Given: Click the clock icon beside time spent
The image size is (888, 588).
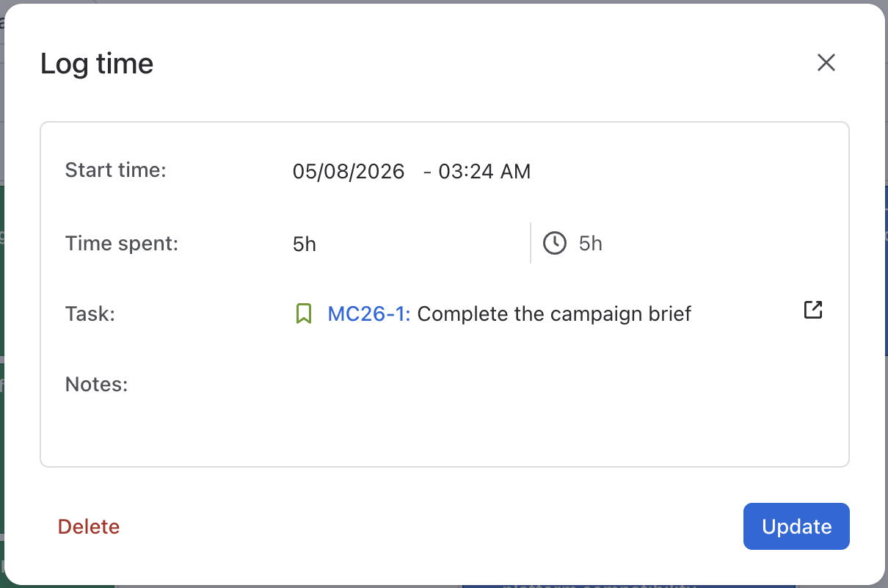Looking at the screenshot, I should [555, 243].
